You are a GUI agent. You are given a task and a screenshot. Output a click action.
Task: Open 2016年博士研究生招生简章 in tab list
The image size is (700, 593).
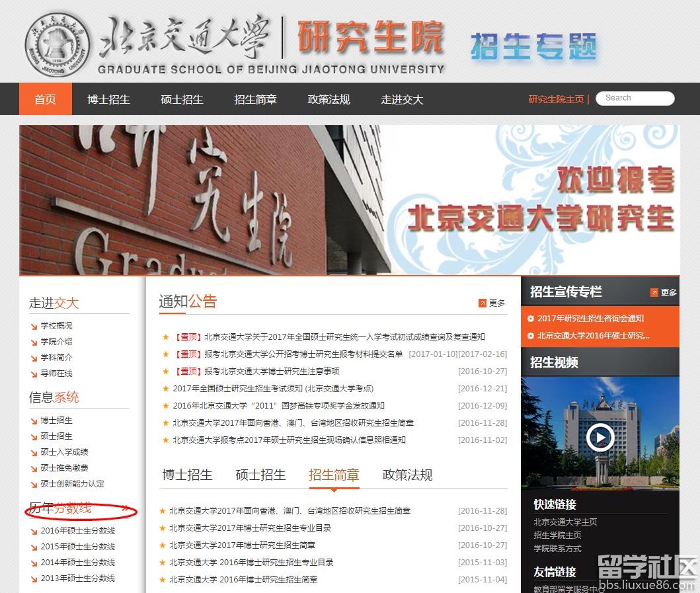coord(243,580)
